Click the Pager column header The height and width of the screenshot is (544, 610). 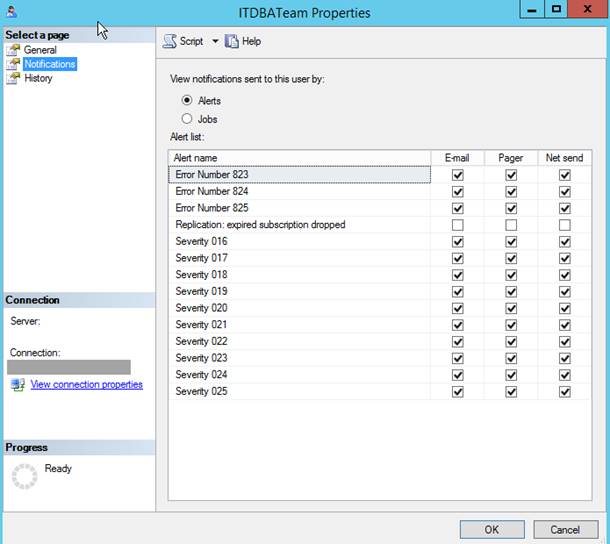[x=511, y=158]
